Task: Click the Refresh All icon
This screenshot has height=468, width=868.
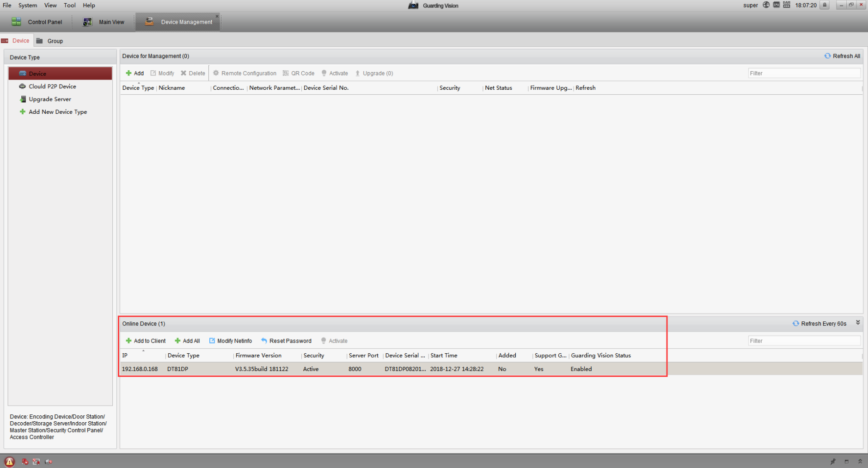Action: coord(827,56)
